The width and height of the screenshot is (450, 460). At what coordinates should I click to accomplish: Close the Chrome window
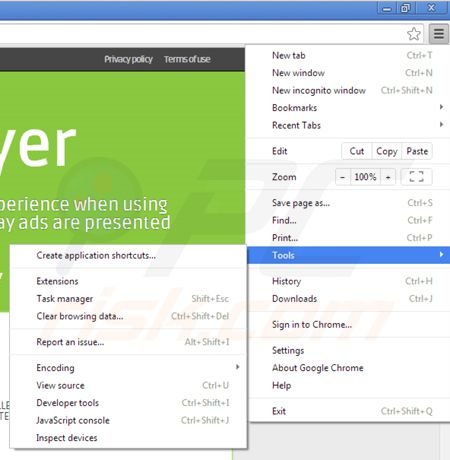[431, 8]
